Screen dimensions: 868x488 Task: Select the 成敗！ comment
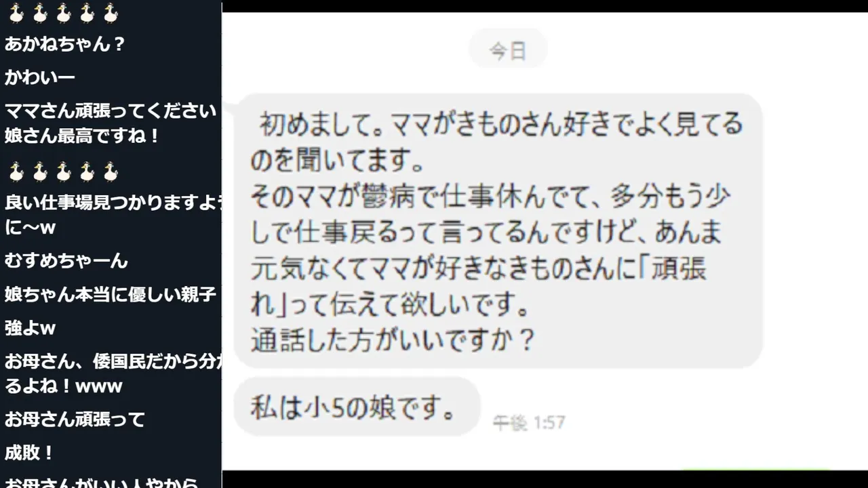point(29,453)
